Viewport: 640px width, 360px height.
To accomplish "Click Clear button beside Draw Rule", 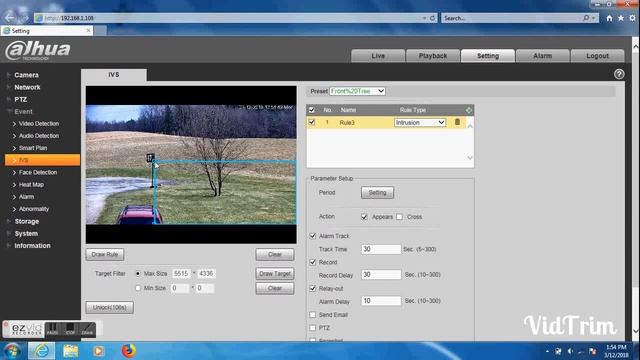I will pos(275,254).
